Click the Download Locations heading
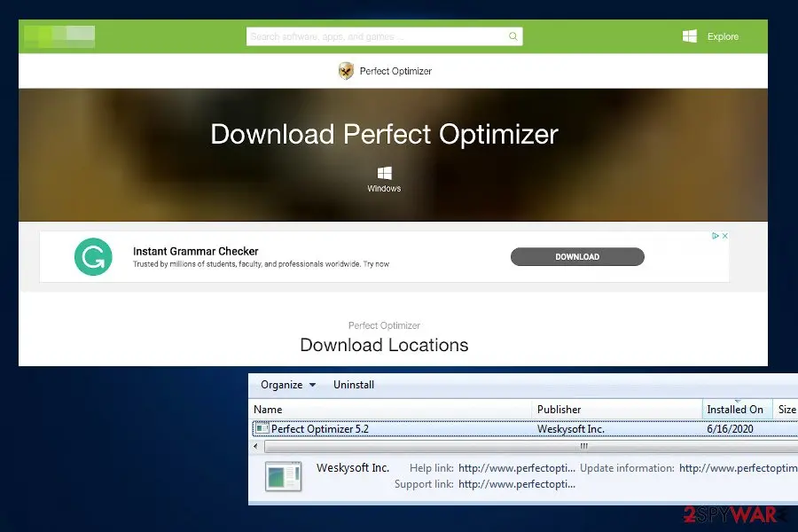The height and width of the screenshot is (532, 798). pos(384,345)
